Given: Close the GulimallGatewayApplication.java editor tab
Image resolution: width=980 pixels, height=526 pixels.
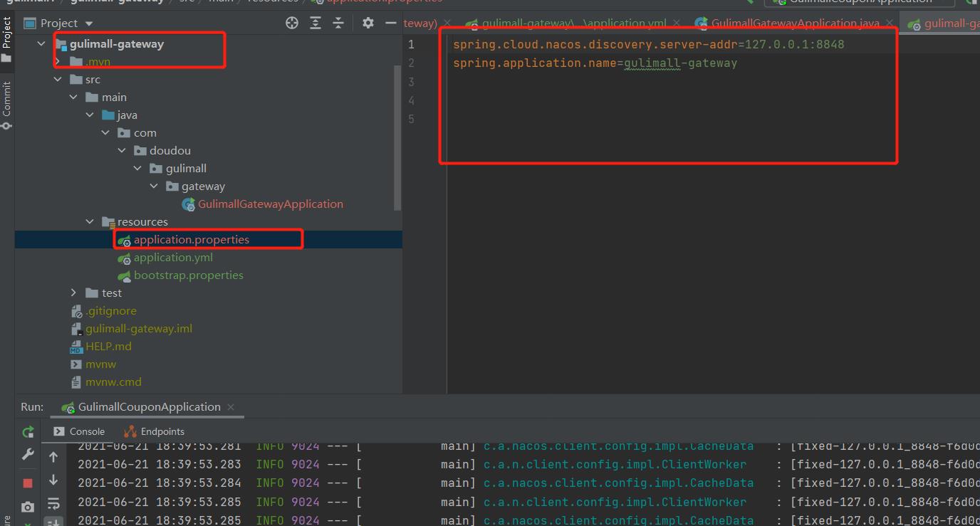Looking at the screenshot, I should (x=890, y=24).
